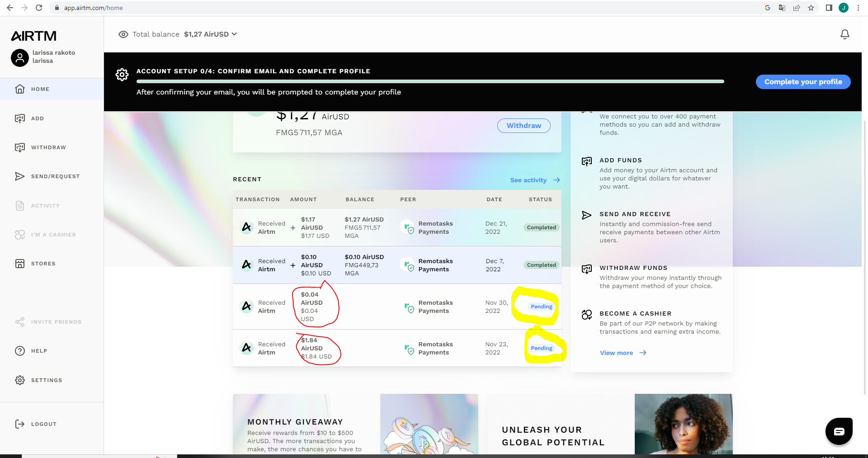Open the Nov 30 $0.04 transaction Airtm icon
The height and width of the screenshot is (458, 868).
pos(246,306)
